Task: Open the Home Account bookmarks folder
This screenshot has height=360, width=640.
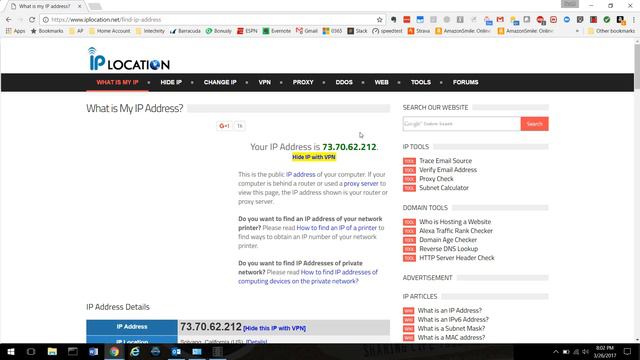Action: click(109, 31)
